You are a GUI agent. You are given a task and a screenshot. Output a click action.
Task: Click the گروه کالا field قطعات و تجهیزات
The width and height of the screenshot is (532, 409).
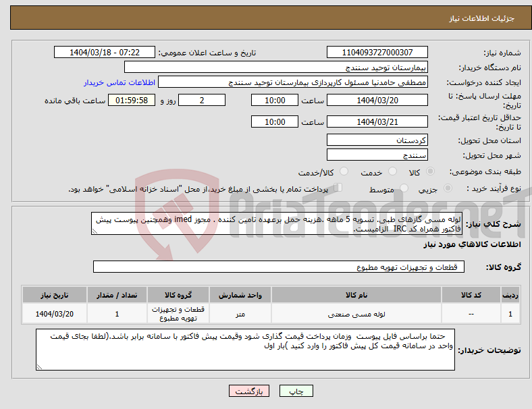coord(279,267)
